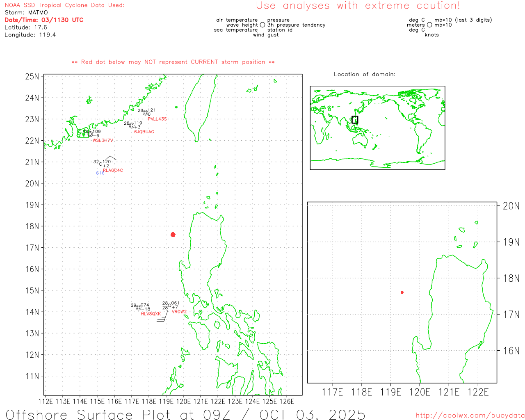Viewport: 525px width, 420px height.
Task: Click station circle marker for HLV8QXK
Action: click(x=139, y=308)
